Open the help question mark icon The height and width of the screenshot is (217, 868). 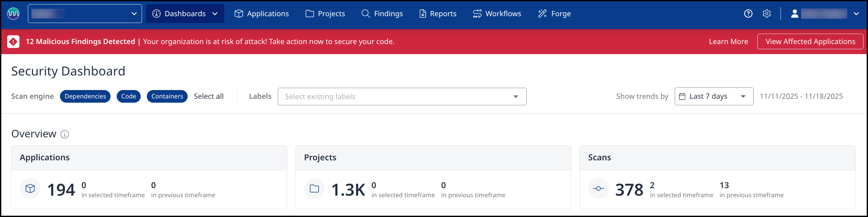coord(748,14)
